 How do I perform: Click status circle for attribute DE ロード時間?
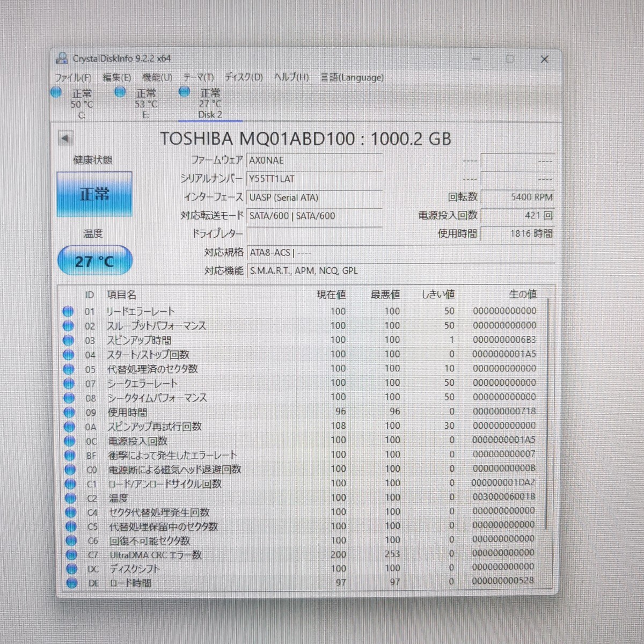pos(72,583)
